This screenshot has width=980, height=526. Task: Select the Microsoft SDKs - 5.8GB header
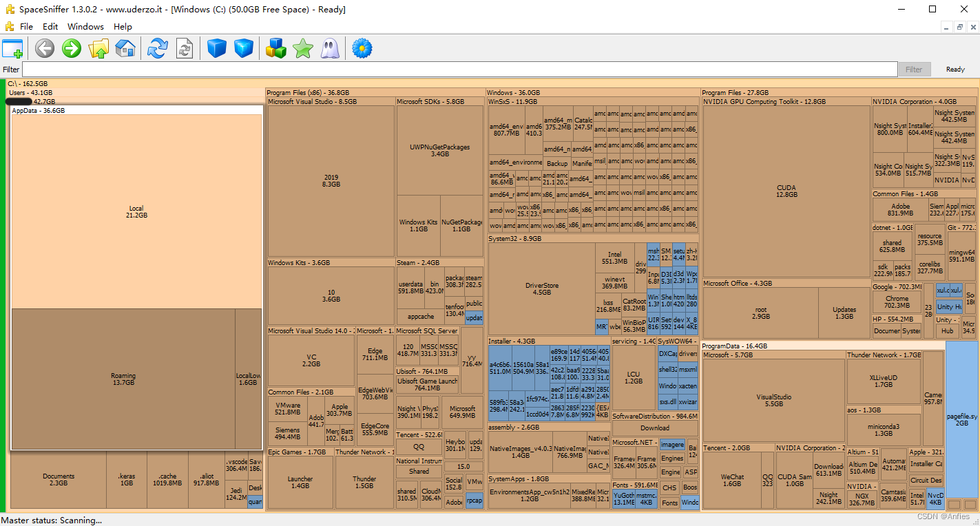tap(439, 101)
